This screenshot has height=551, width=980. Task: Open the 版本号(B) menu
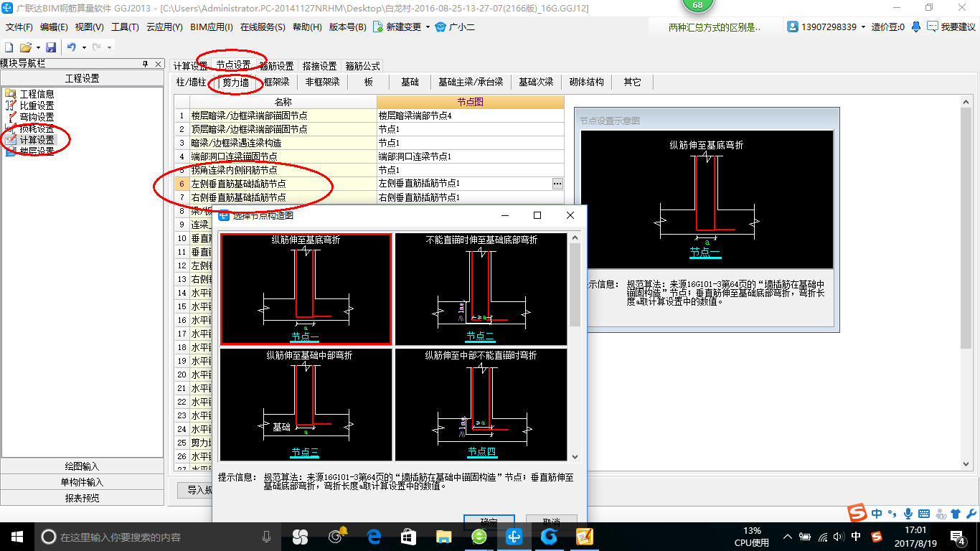[x=347, y=27]
